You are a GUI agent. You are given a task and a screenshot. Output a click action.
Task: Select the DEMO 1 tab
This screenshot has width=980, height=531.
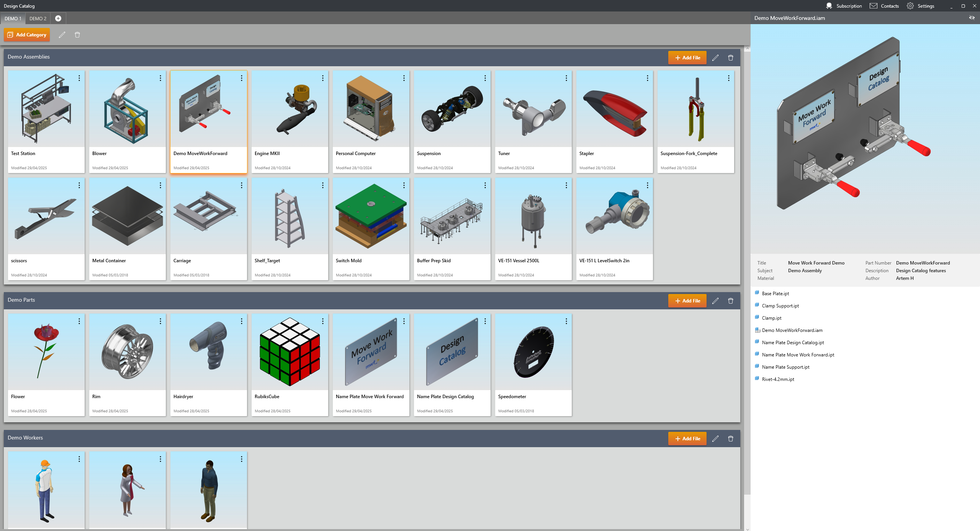click(13, 18)
